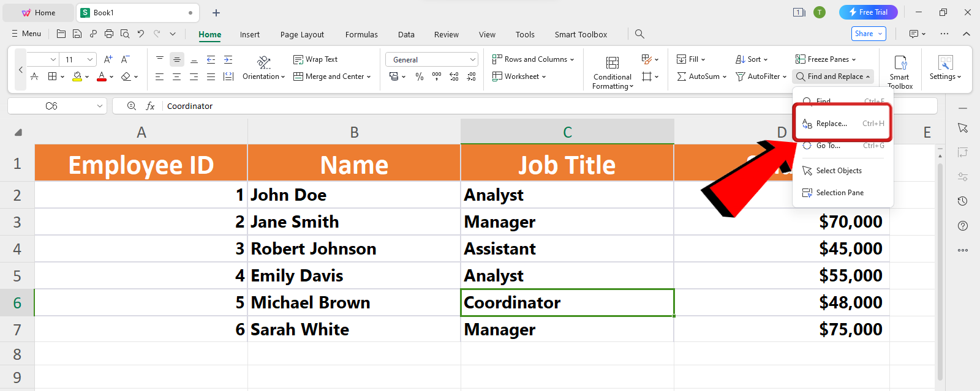This screenshot has width=980, height=391.
Task: Toggle align bottom
Action: [194, 59]
